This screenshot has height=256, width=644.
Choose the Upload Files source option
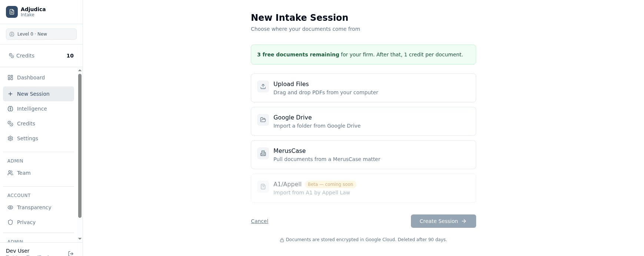tap(364, 88)
